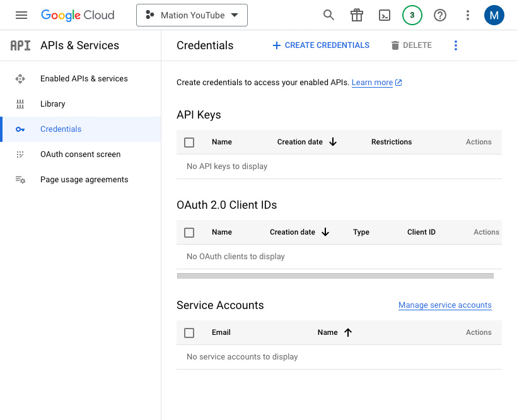The height and width of the screenshot is (420, 517).
Task: Open the Mation YouTube project dropdown
Action: coord(192,15)
